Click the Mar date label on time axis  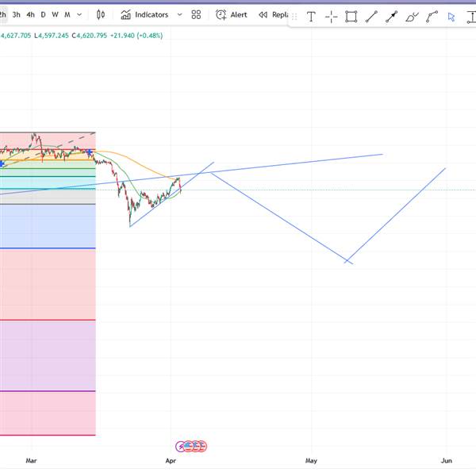tap(31, 460)
